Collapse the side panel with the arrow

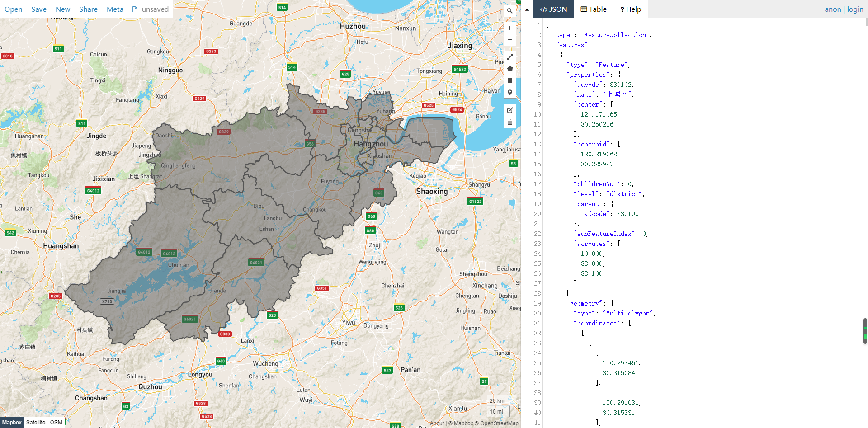(x=527, y=9)
